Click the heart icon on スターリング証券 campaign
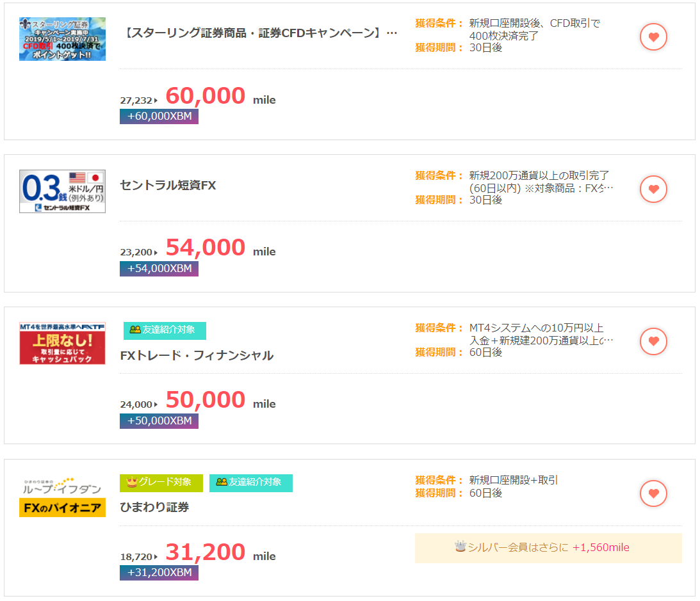 (653, 36)
